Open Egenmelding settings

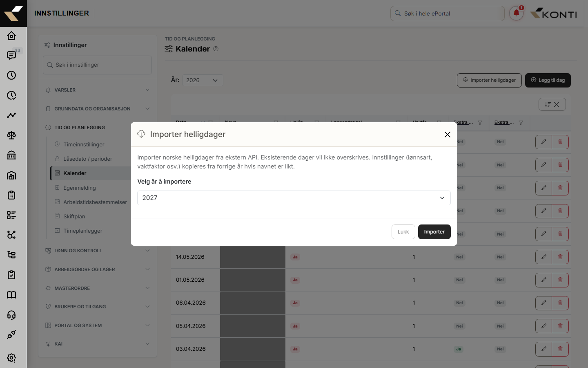[79, 188]
